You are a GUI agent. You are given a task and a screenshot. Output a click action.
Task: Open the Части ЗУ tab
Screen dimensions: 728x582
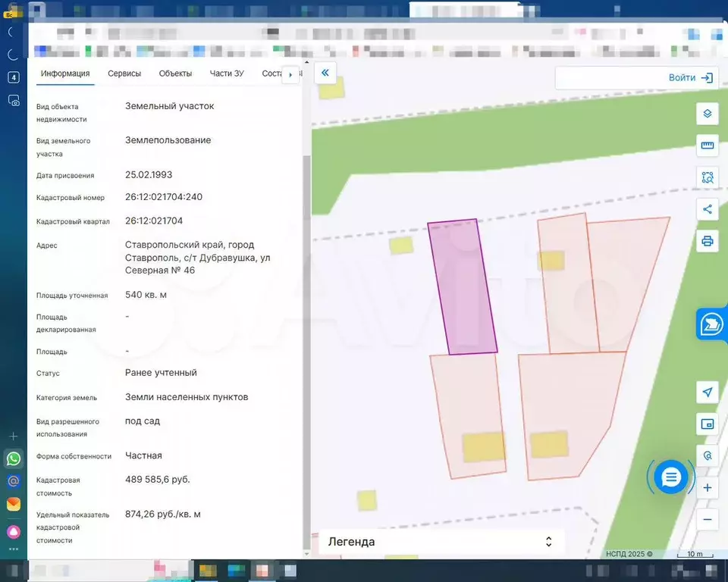pos(227,74)
